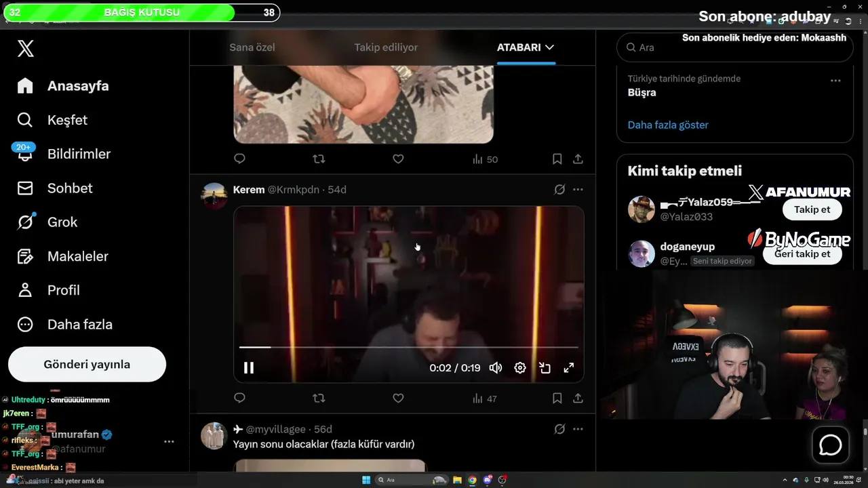868x488 pixels.
Task: Like Kerem's post
Action: click(x=398, y=398)
